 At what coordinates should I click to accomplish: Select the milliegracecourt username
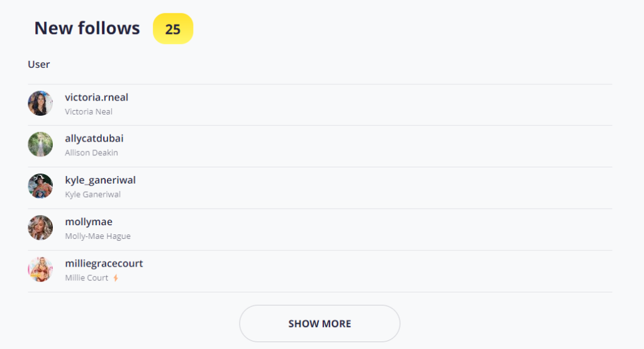point(104,263)
